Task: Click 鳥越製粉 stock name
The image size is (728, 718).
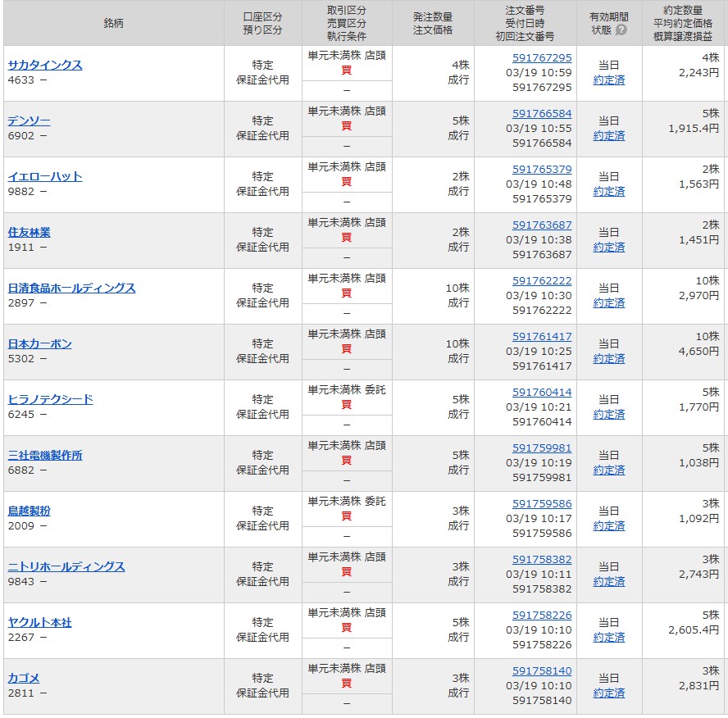Action: tap(29, 511)
